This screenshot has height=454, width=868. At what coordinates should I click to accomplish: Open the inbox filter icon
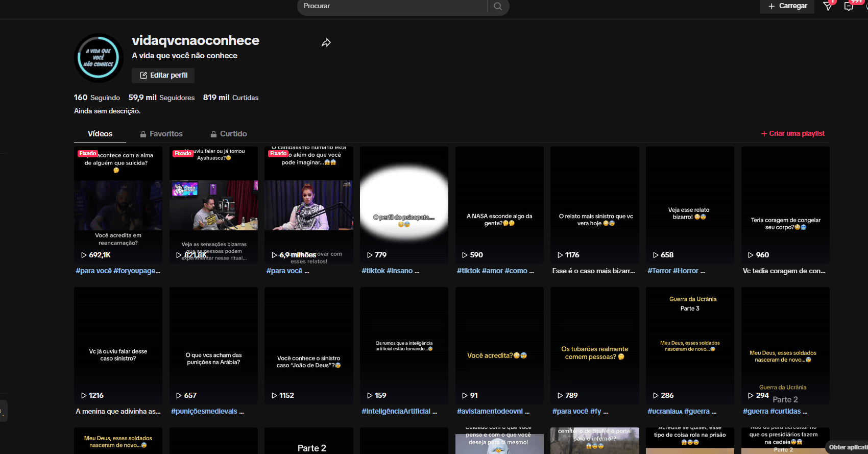[828, 6]
